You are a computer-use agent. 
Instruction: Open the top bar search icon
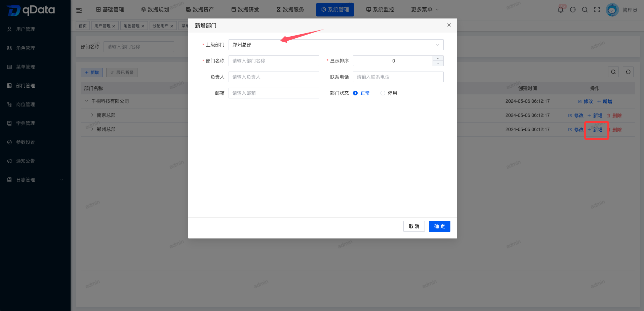585,9
